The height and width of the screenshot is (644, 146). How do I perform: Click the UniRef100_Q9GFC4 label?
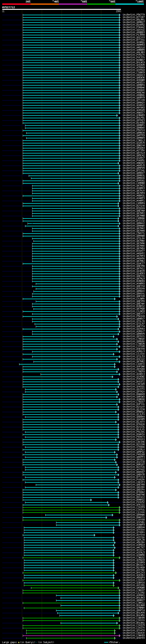134,610
